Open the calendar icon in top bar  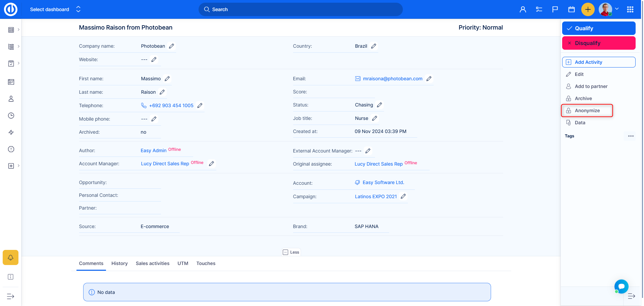point(572,9)
